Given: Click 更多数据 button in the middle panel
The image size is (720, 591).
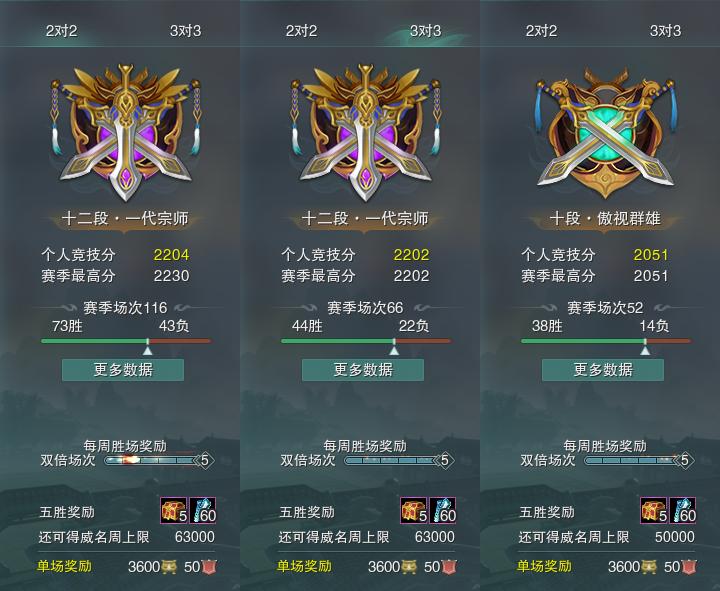Looking at the screenshot, I should click(363, 370).
